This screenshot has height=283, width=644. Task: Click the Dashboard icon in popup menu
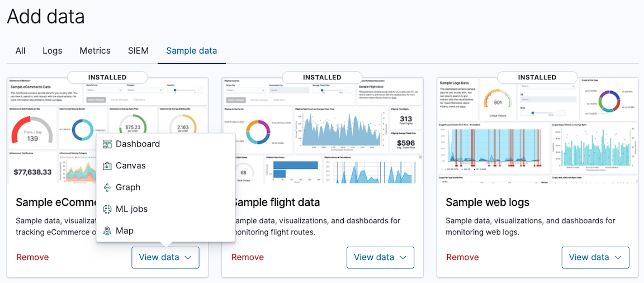107,144
